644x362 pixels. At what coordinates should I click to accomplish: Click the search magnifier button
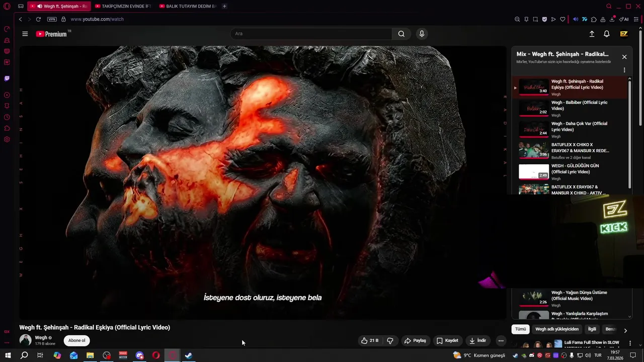[x=401, y=34]
